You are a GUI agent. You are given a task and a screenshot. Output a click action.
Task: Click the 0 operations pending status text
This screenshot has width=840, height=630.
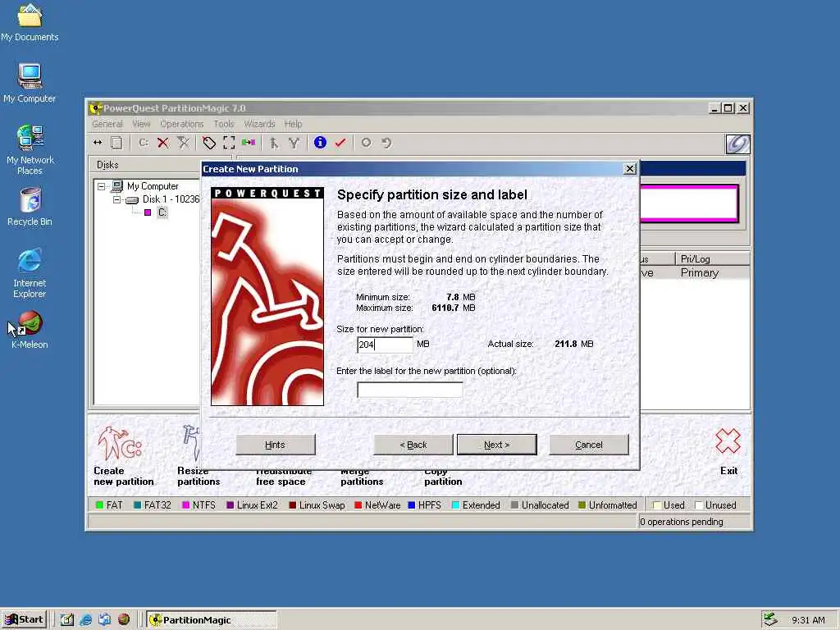tap(682, 522)
